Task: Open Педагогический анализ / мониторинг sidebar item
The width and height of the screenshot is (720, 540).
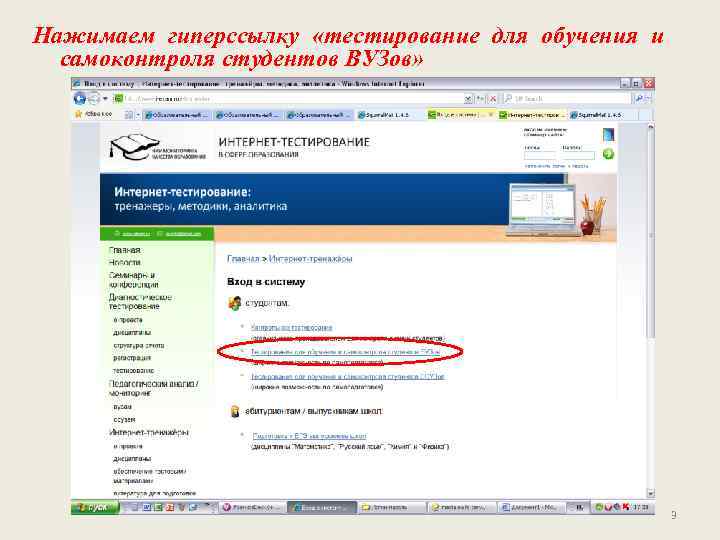Action: [153, 388]
